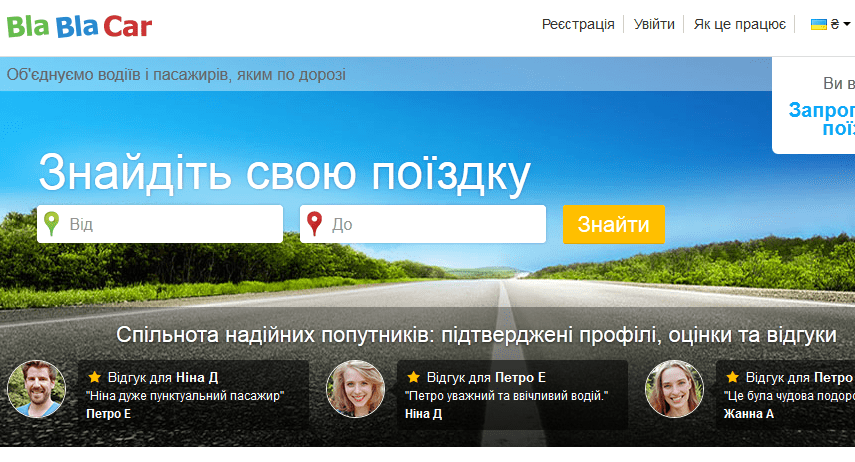Viewport: 855px width, 462px height.
Task: Click the green pin in the Від field
Action: 52,224
